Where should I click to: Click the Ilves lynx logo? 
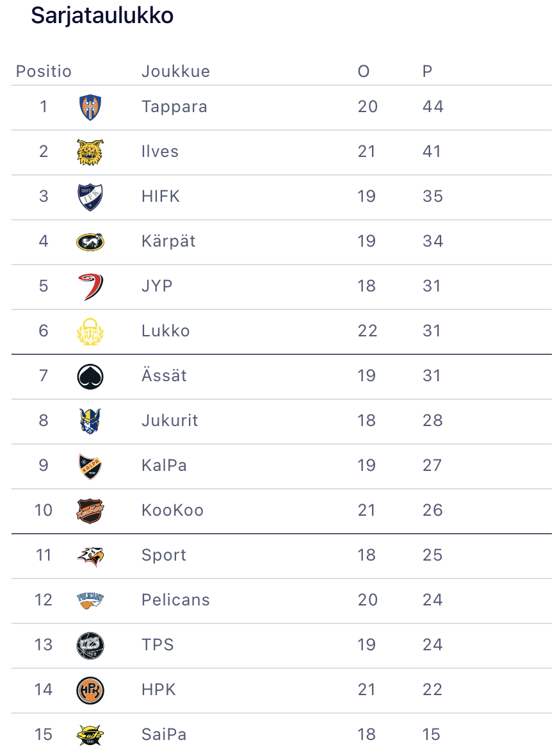click(x=90, y=152)
